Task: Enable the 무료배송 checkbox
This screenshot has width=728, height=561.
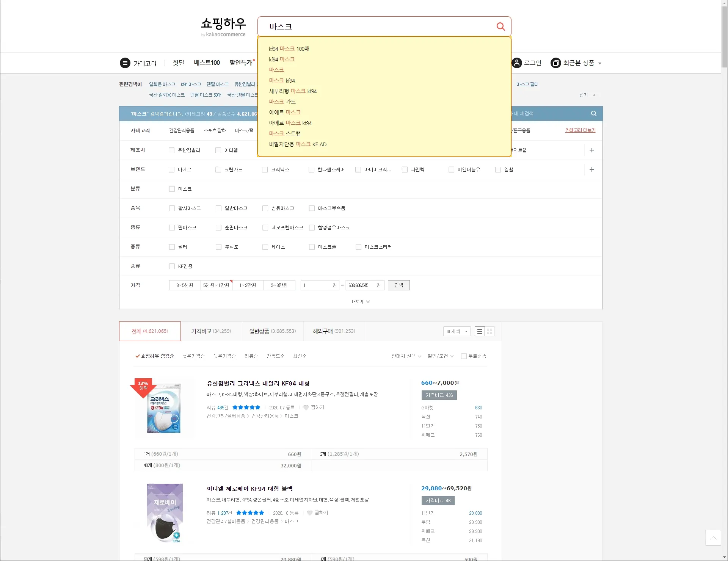Action: [463, 356]
